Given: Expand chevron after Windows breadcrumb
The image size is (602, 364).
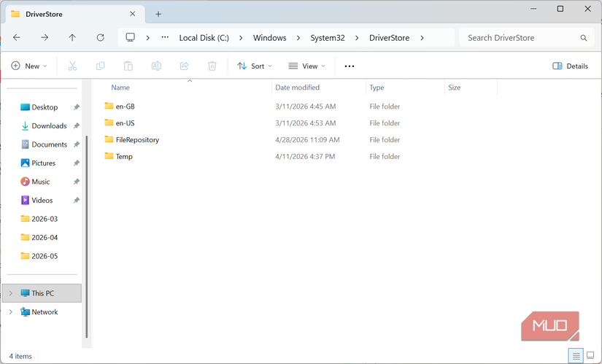Looking at the screenshot, I should click(298, 38).
